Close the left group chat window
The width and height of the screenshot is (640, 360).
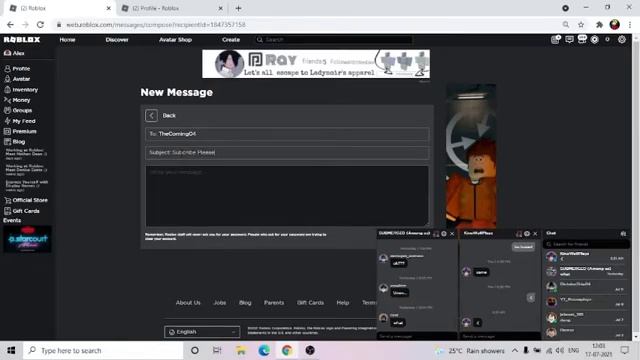pyautogui.click(x=452, y=233)
